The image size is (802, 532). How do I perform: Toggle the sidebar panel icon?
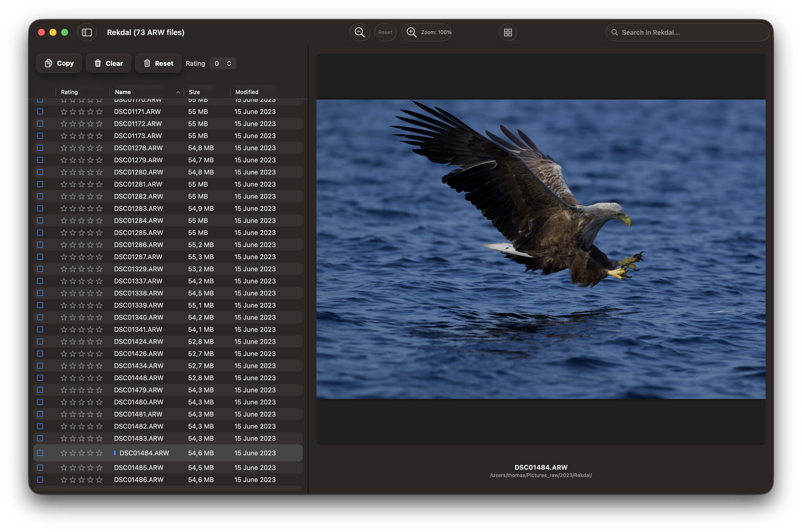87,32
